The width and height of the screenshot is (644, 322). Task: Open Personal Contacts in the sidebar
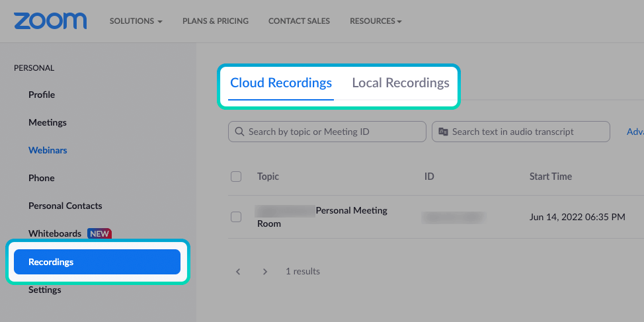65,206
